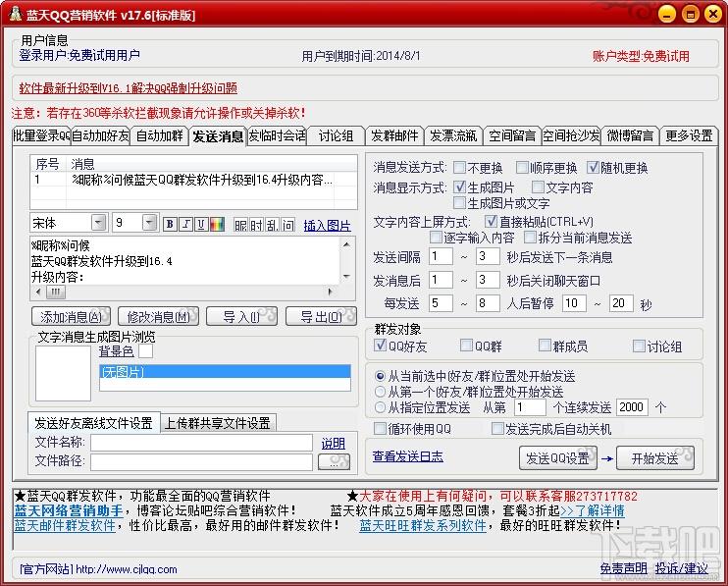This screenshot has width=728, height=586.
Task: Open the 空间留言 tab
Action: pos(512,135)
